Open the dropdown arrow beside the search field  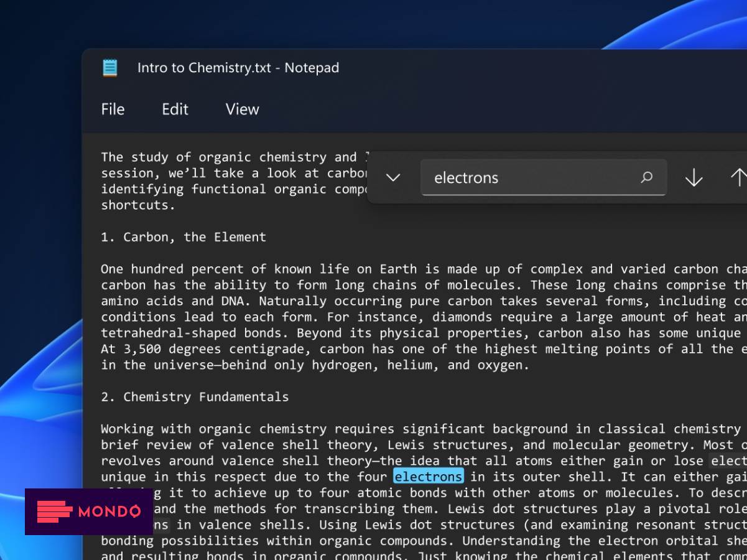pyautogui.click(x=393, y=177)
